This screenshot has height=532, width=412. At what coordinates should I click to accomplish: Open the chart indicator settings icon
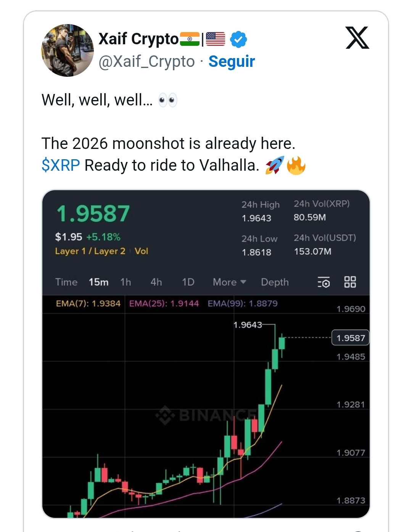point(323,283)
